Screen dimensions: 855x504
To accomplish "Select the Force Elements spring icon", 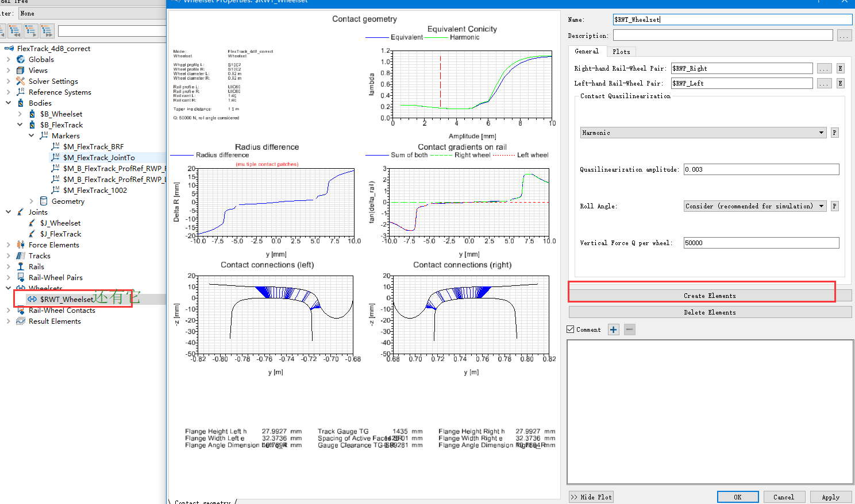I will point(21,245).
